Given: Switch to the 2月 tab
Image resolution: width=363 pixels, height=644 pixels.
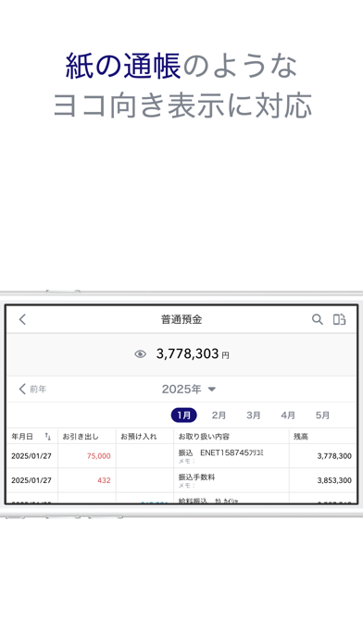Looking at the screenshot, I should point(219,415).
